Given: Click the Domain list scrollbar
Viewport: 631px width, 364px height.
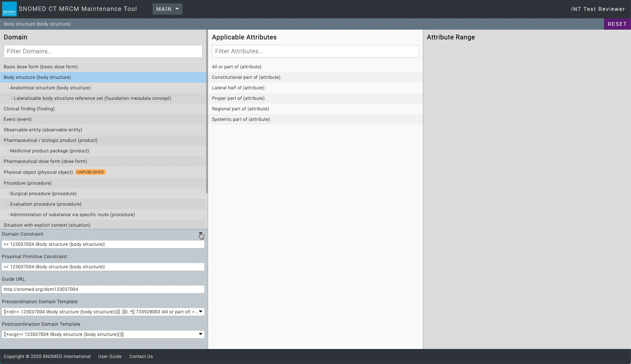Looking at the screenshot, I should tap(207, 112).
